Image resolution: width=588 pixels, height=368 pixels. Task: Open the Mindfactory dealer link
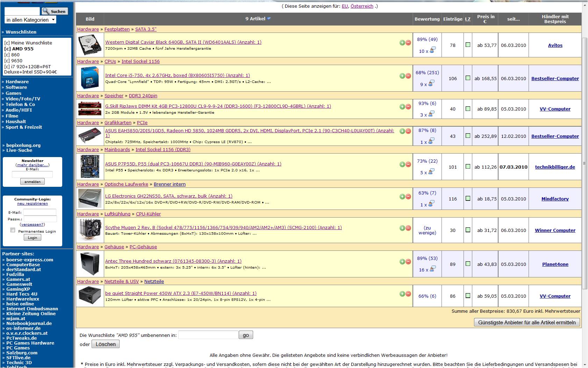(x=555, y=199)
